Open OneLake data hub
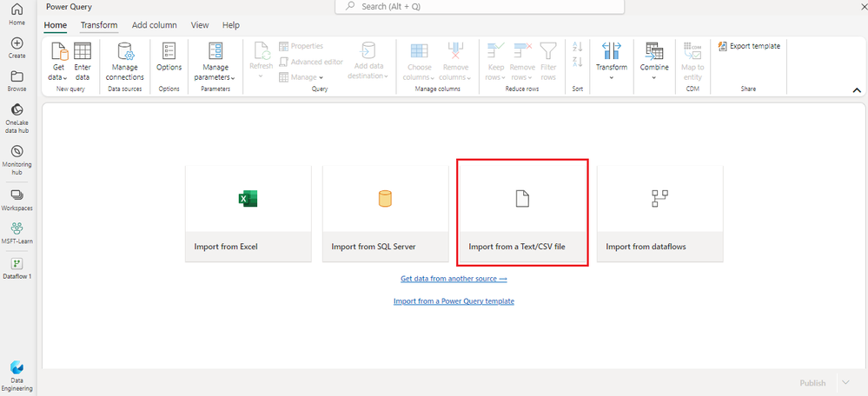The image size is (868, 396). coord(17,118)
